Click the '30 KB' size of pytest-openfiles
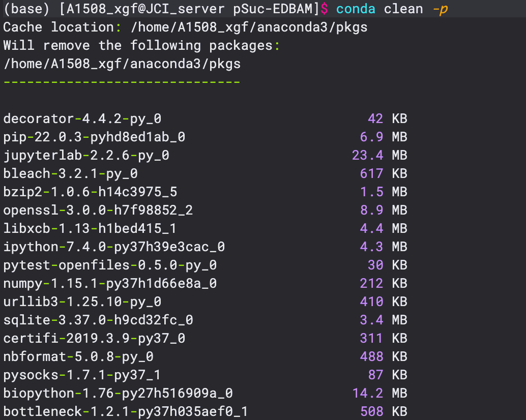The width and height of the screenshot is (526, 420). pyautogui.click(x=388, y=265)
